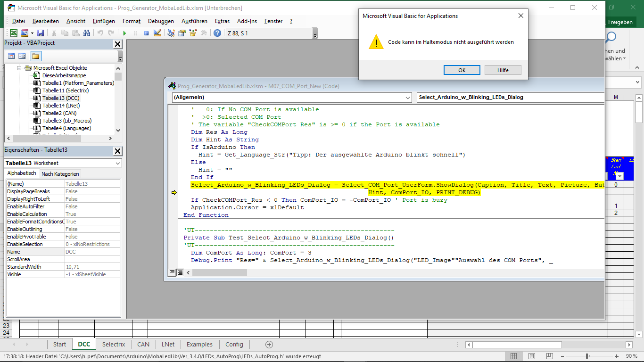
Task: Open the (Allgemein) object dropdown
Action: click(x=408, y=98)
